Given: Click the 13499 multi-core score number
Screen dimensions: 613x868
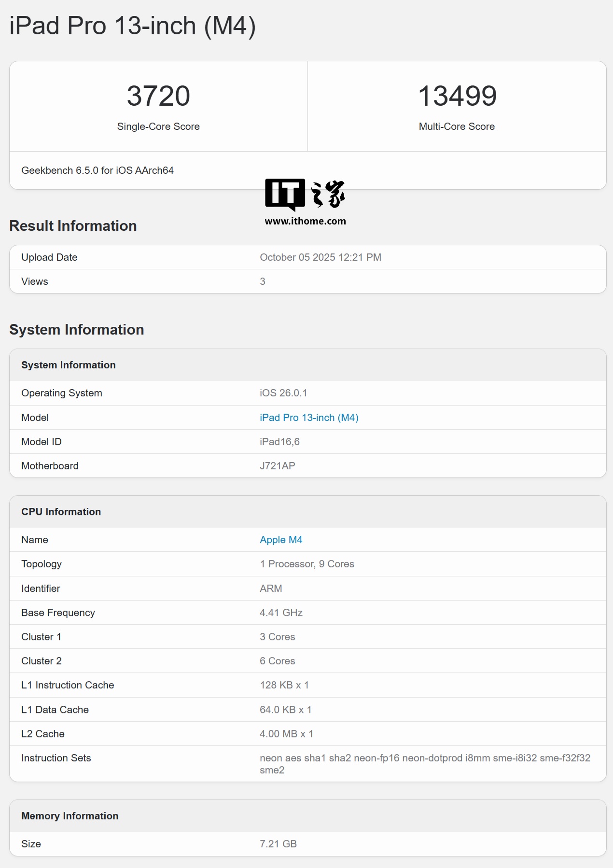Looking at the screenshot, I should [457, 96].
